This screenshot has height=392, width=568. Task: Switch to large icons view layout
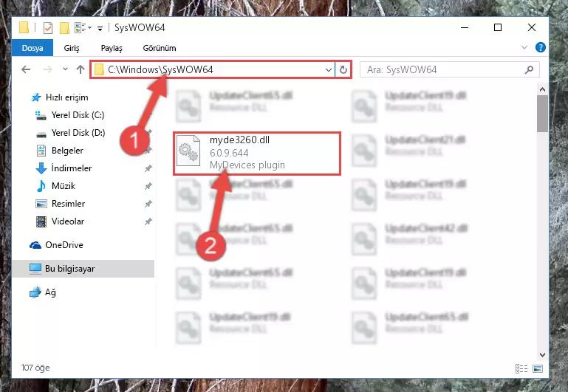point(538,368)
